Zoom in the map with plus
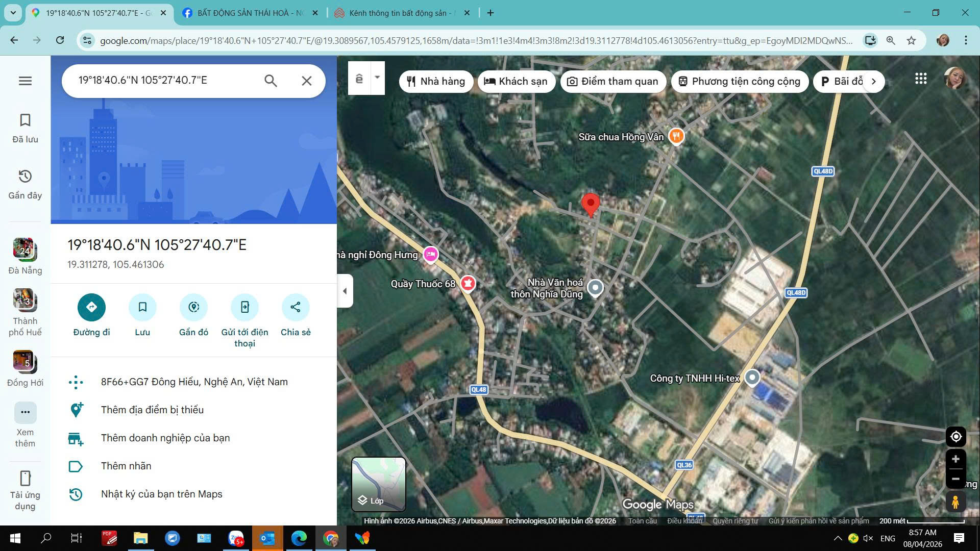The width and height of the screenshot is (980, 551). [955, 459]
